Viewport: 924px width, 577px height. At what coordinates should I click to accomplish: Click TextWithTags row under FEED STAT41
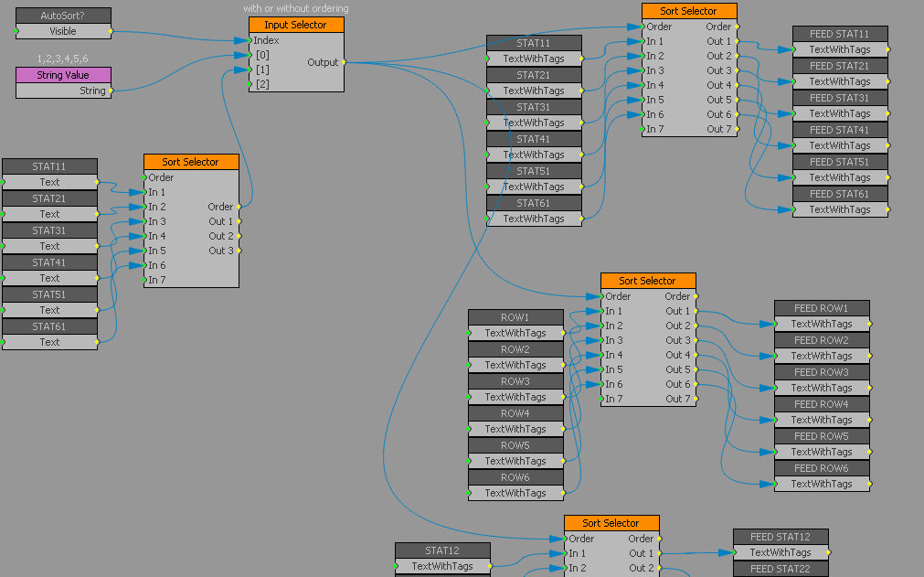pyautogui.click(x=840, y=145)
